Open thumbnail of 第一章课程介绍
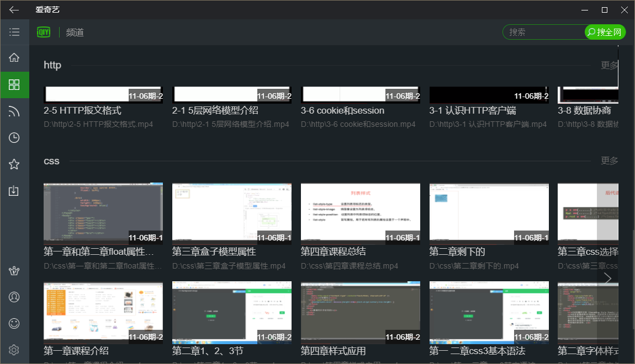This screenshot has height=364, width=635. click(103, 313)
